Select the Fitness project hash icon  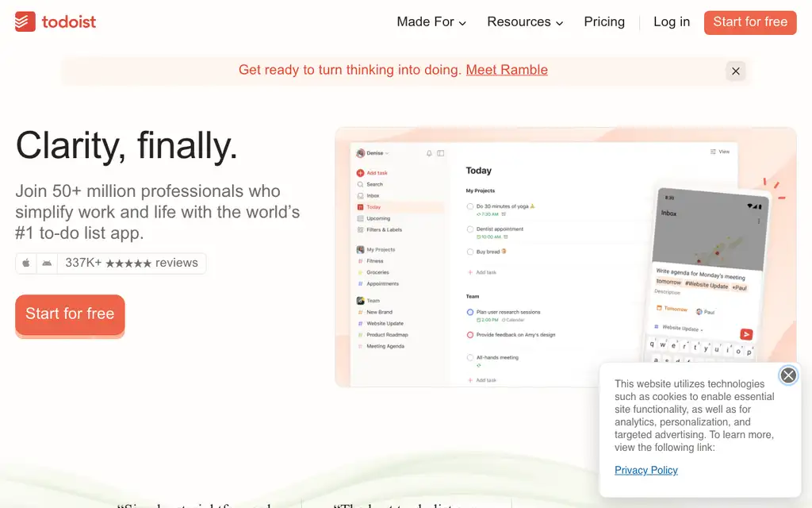point(360,261)
